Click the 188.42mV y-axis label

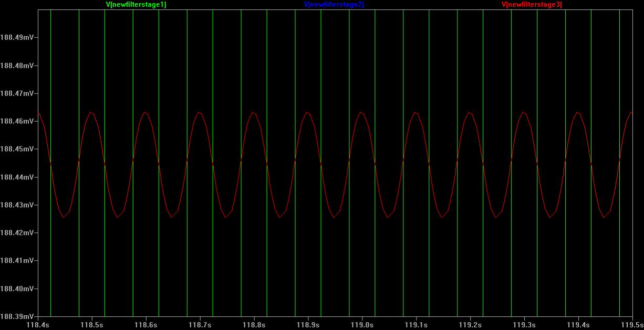17,233
